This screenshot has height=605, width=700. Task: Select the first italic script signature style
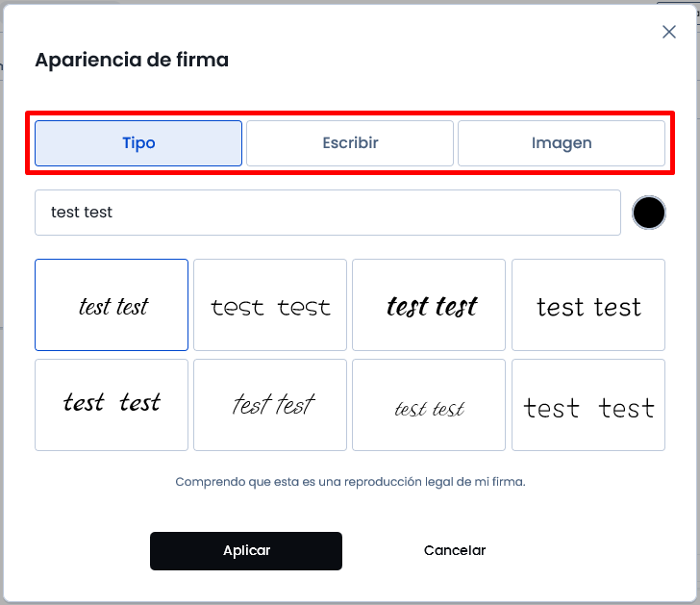(x=112, y=305)
